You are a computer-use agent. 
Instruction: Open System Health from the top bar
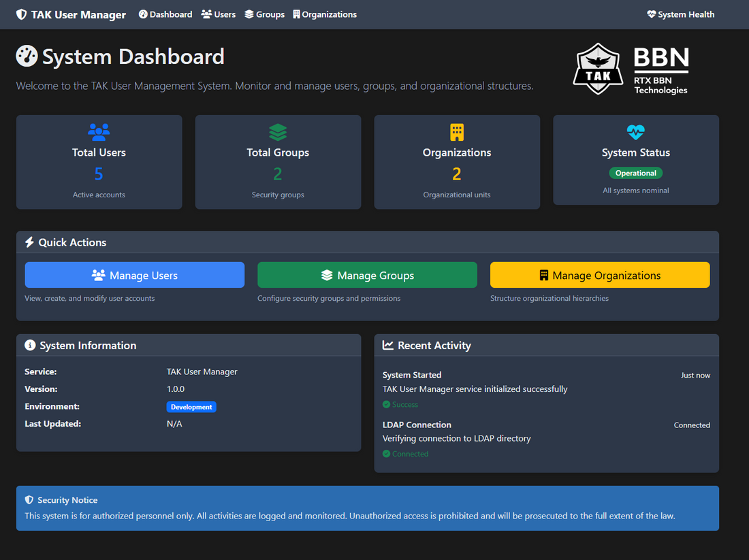[680, 14]
